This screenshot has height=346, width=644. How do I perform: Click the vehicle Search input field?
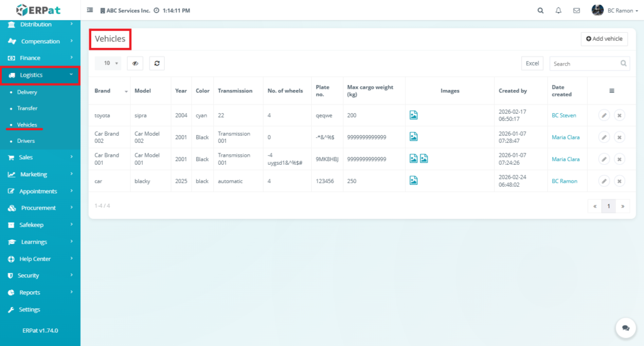(585, 64)
